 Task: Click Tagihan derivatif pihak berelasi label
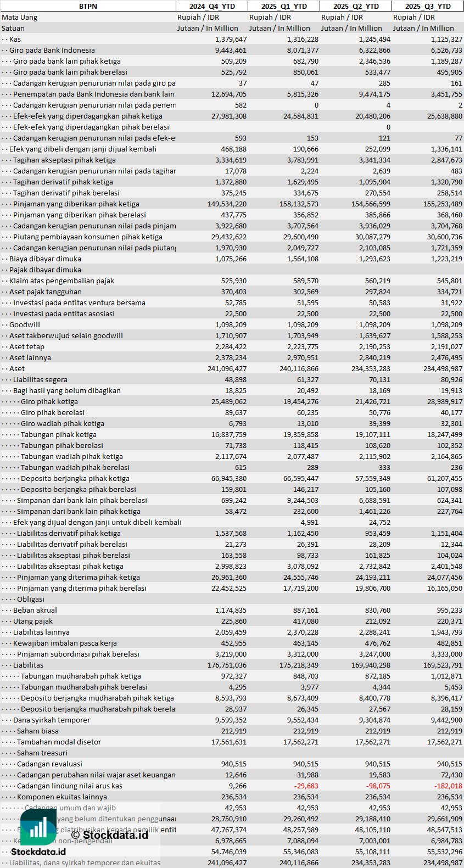click(x=66, y=193)
